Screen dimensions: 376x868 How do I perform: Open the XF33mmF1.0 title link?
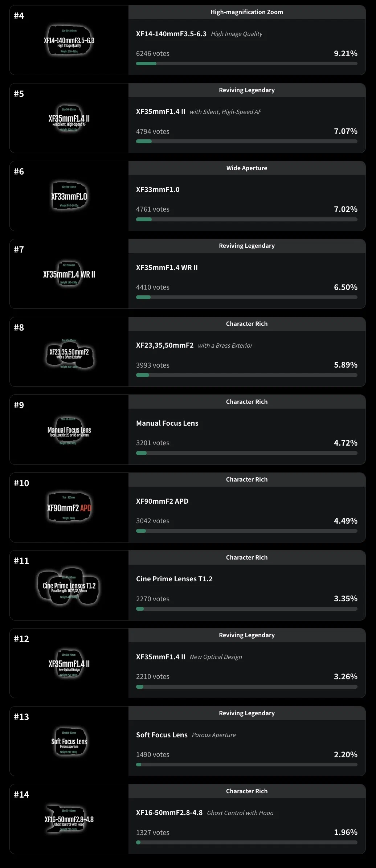pyautogui.click(x=158, y=189)
